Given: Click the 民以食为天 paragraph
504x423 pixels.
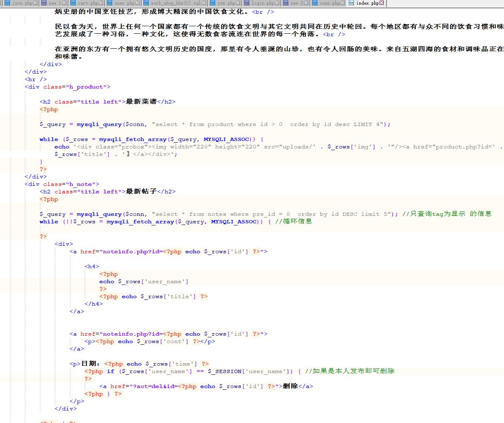Looking at the screenshot, I should pos(279,30).
